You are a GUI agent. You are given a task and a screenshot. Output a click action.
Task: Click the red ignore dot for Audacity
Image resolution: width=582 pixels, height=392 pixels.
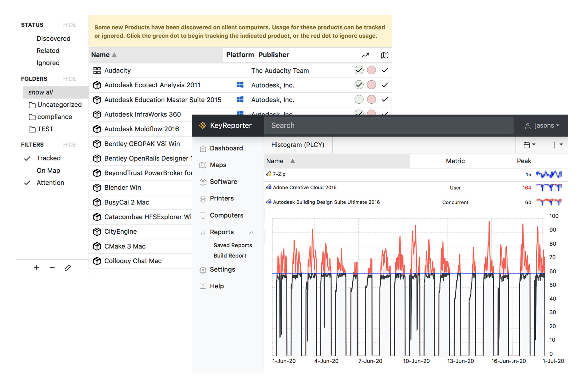click(x=371, y=70)
